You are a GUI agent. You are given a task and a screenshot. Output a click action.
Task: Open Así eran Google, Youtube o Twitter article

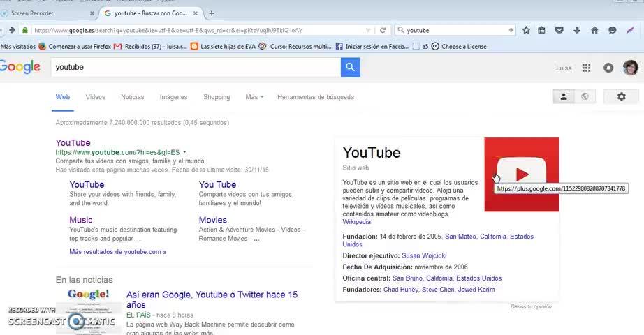(x=212, y=299)
